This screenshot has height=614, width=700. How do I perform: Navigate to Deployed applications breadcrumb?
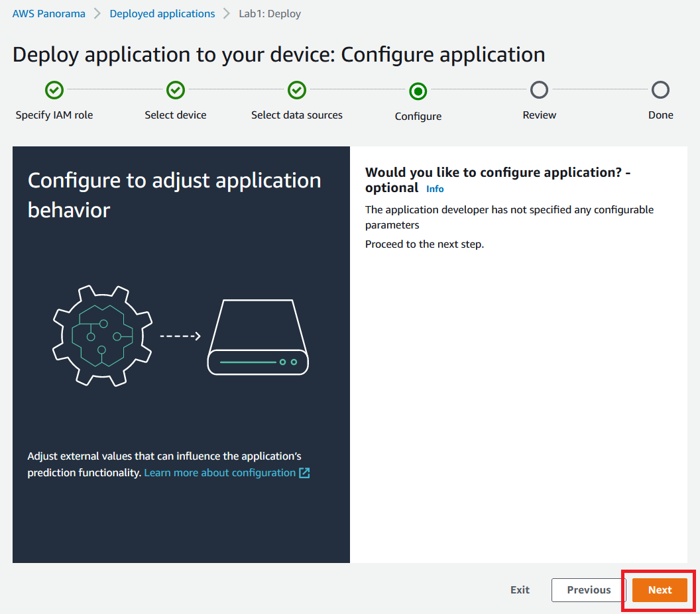pyautogui.click(x=162, y=14)
